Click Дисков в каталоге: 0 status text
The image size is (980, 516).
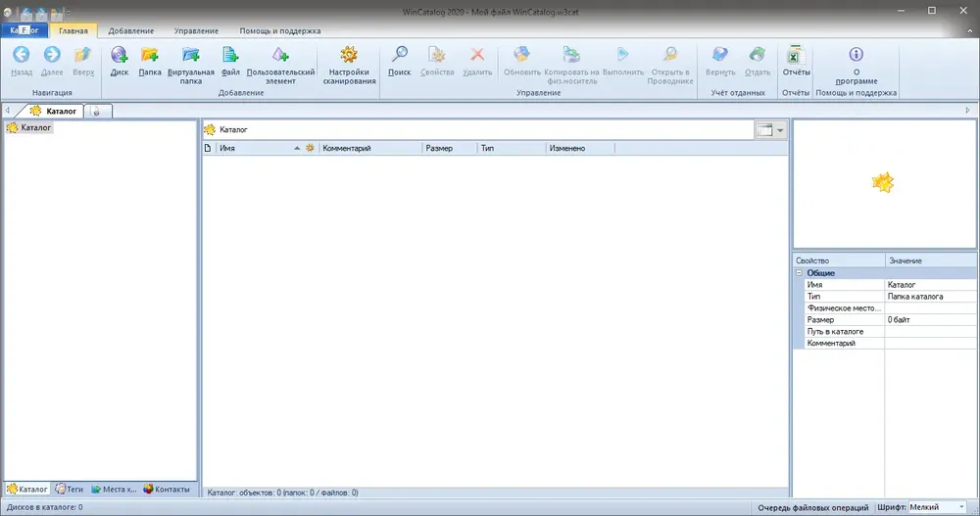[x=44, y=507]
